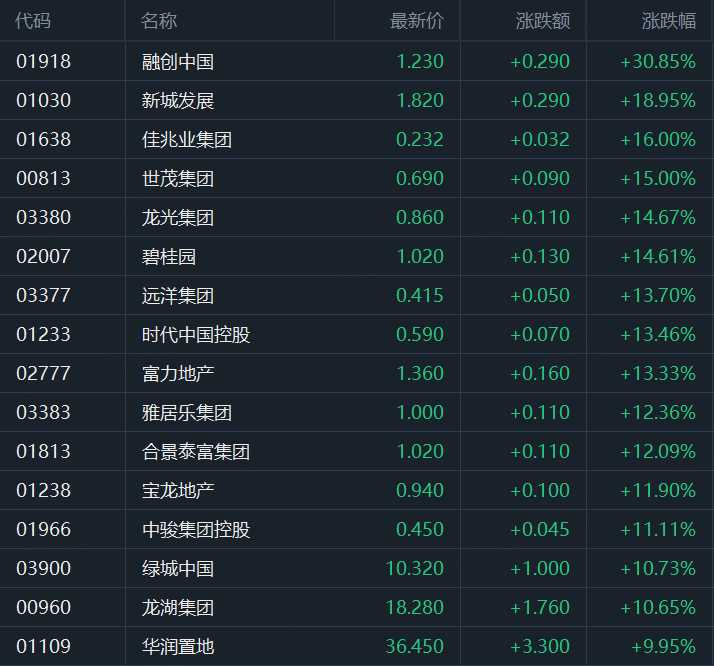Image resolution: width=714 pixels, height=666 pixels.
Task: Click 雅居乐集团 stock name
Action: click(187, 412)
